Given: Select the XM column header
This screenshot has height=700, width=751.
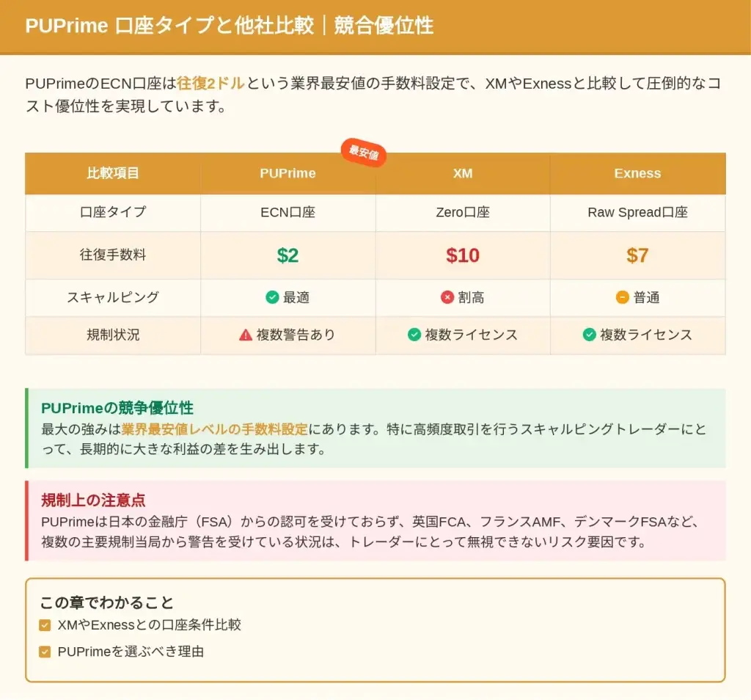Looking at the screenshot, I should point(463,174).
